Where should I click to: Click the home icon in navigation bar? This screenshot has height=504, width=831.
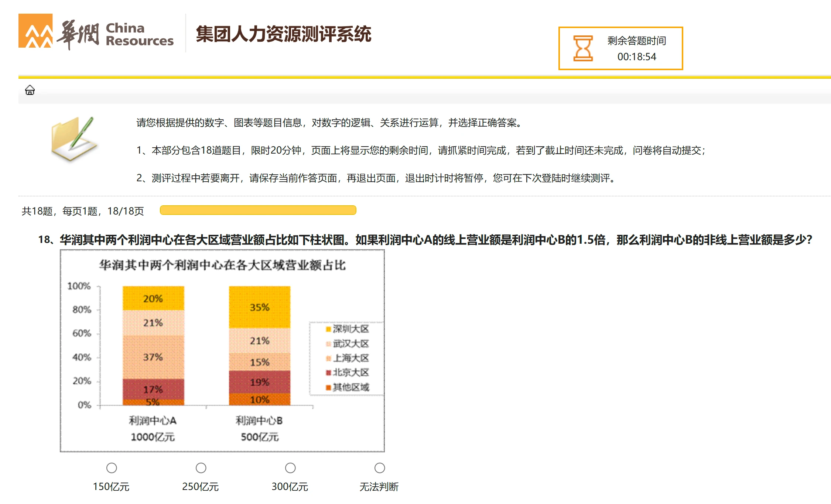pos(30,90)
